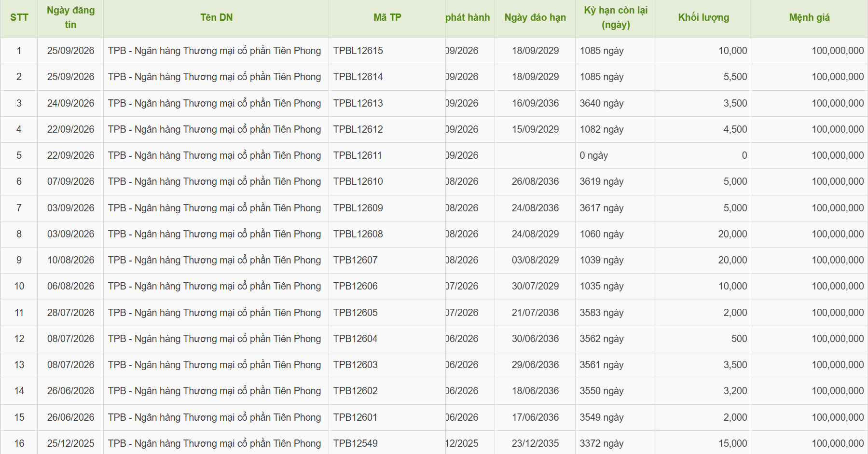This screenshot has height=454, width=868.
Task: Click the issuer name in row 9
Action: (214, 260)
